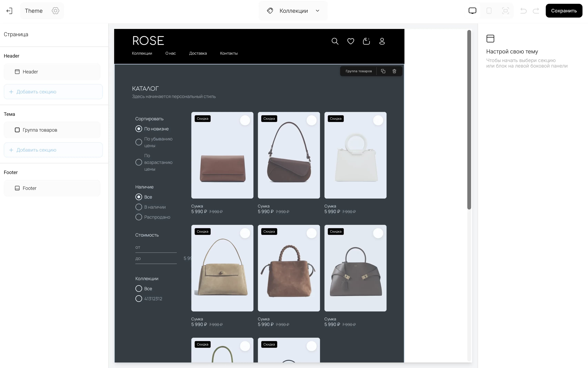Select Группа товаров section in sidebar
The height and width of the screenshot is (368, 588).
pyautogui.click(x=52, y=130)
